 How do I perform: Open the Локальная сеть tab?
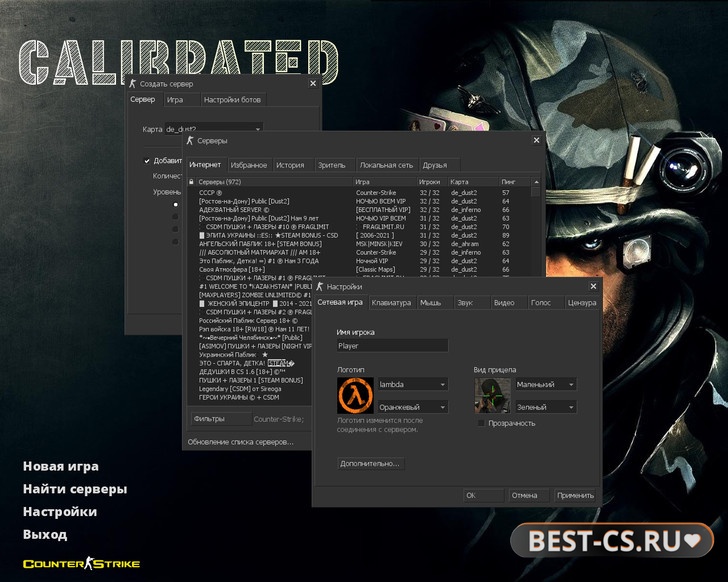pyautogui.click(x=386, y=165)
